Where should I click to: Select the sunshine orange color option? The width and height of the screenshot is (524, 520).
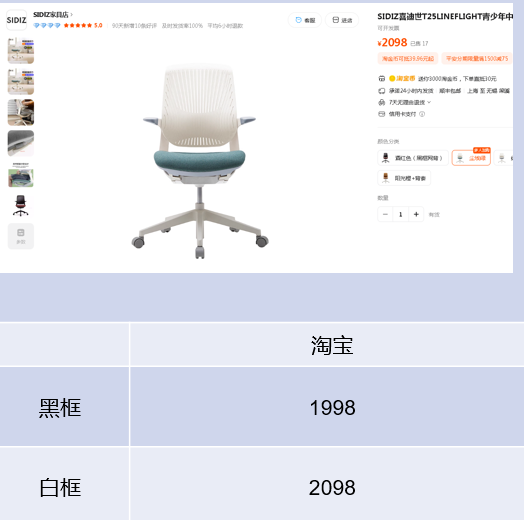click(x=404, y=178)
